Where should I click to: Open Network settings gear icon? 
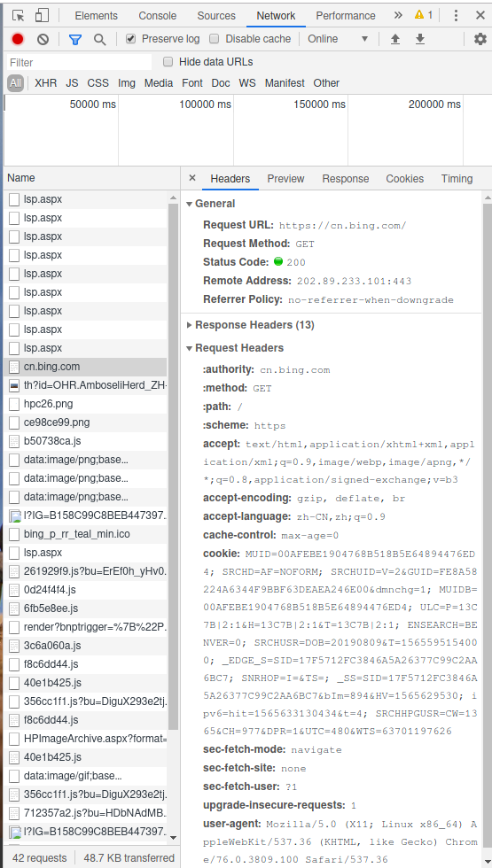click(x=480, y=39)
